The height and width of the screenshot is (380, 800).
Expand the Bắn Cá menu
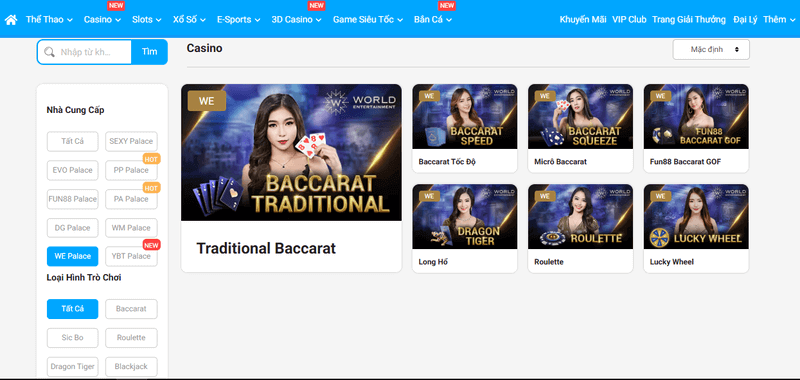[433, 20]
